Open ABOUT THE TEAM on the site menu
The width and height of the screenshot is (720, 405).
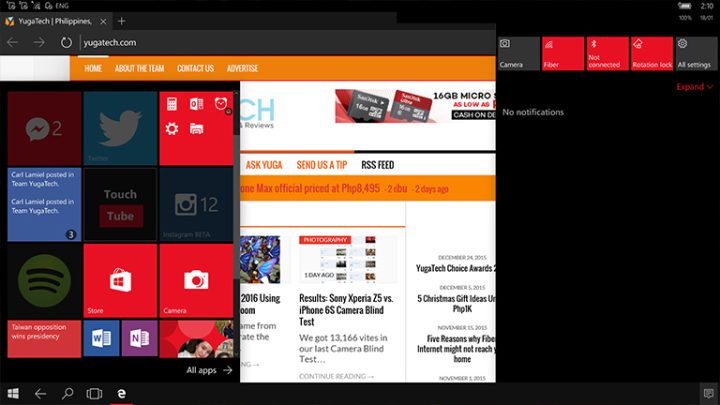(140, 68)
